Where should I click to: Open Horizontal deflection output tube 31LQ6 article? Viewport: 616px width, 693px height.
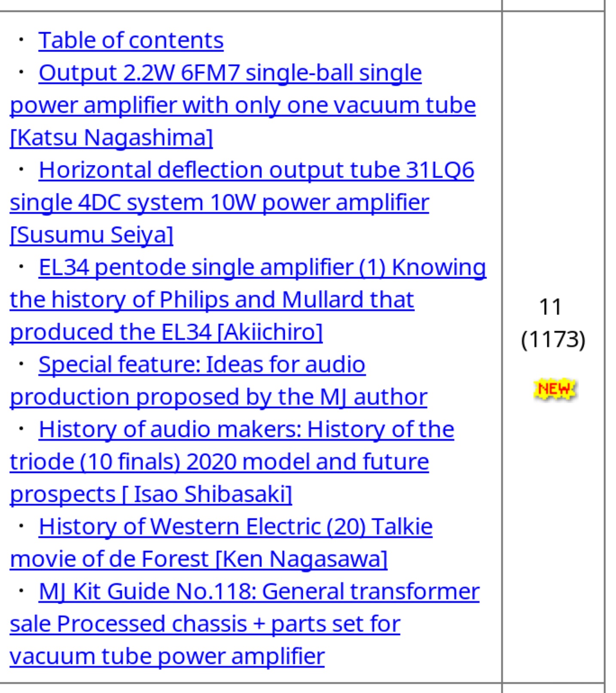(256, 170)
